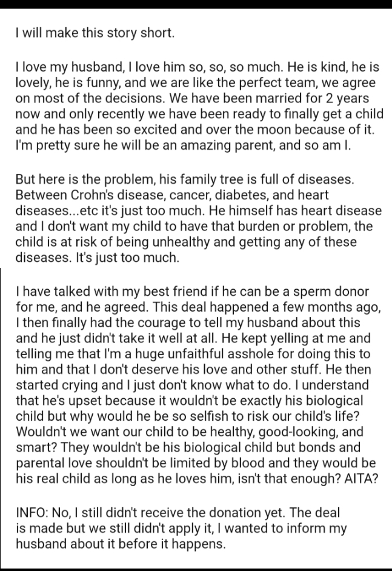
Task: Click the paragraph starting "I have talked with my best friend"
Action: pos(198,385)
